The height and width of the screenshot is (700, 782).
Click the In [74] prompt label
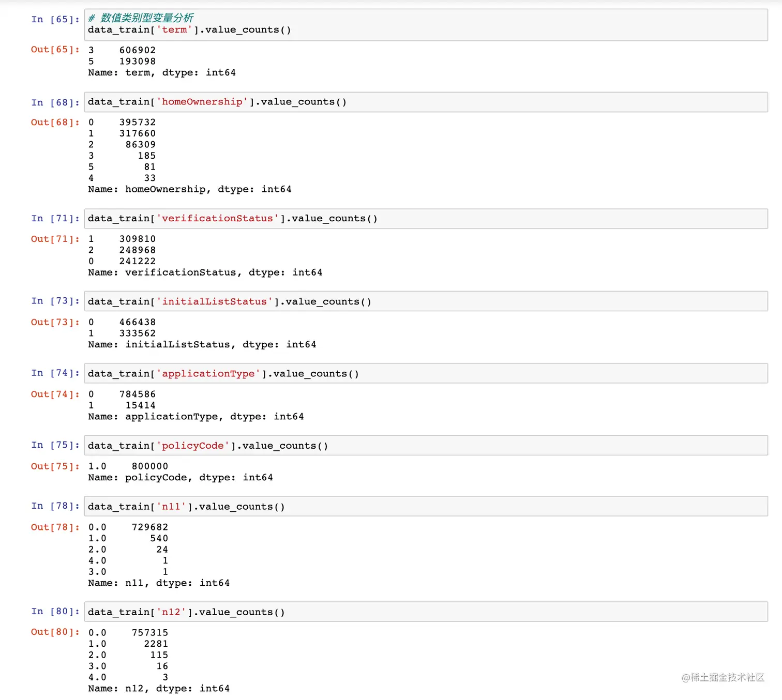(x=55, y=373)
